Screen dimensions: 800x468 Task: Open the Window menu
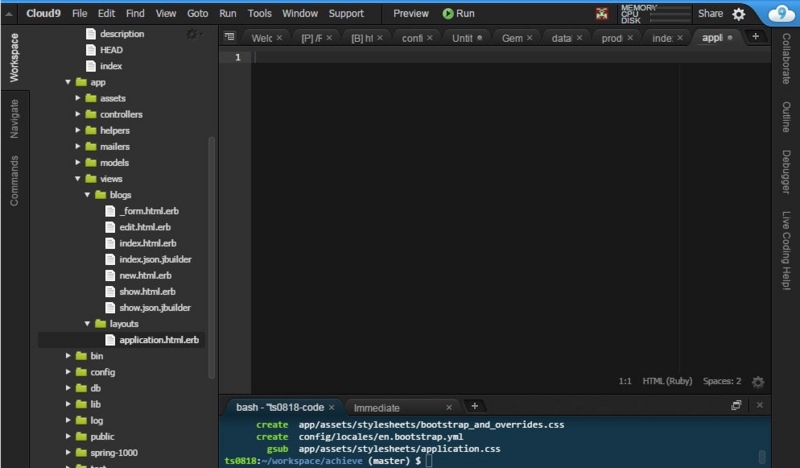(x=300, y=14)
